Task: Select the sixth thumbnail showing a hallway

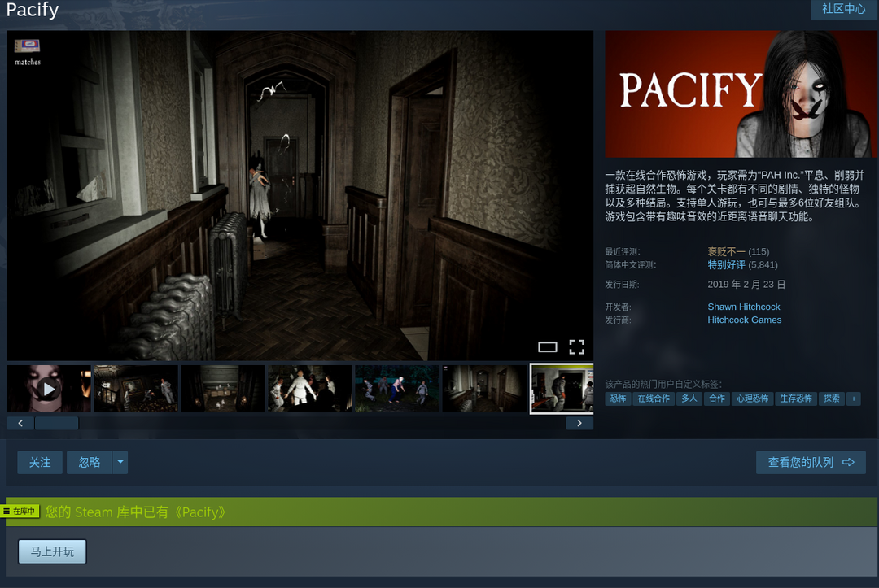Action: 484,389
